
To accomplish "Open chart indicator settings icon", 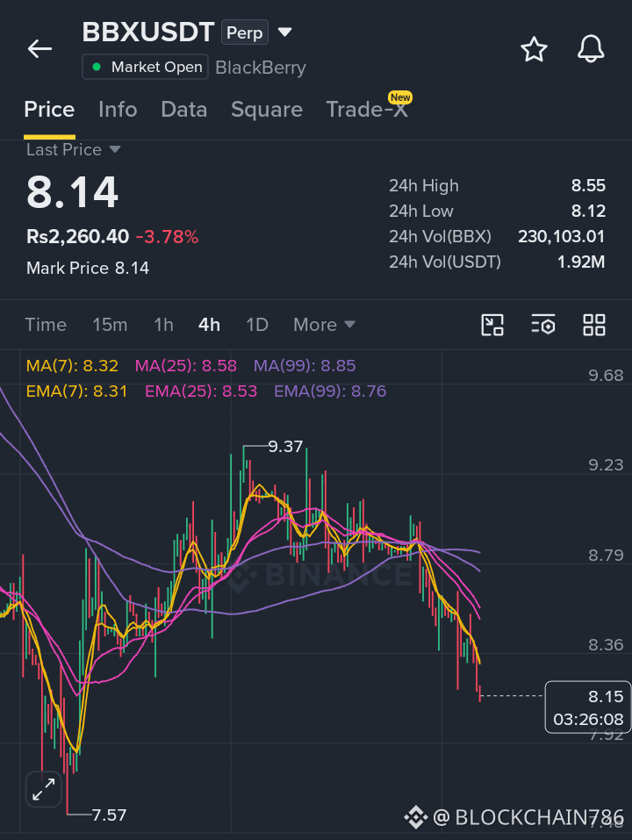I will pos(543,325).
